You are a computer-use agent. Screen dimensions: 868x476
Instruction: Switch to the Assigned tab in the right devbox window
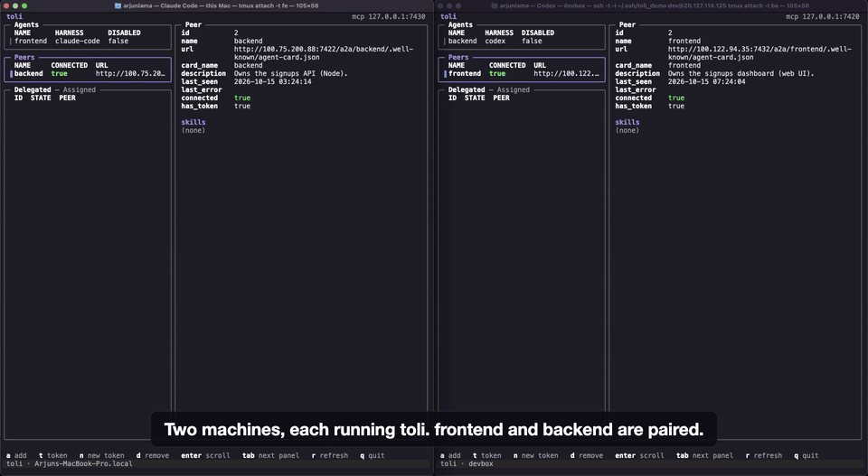click(514, 89)
